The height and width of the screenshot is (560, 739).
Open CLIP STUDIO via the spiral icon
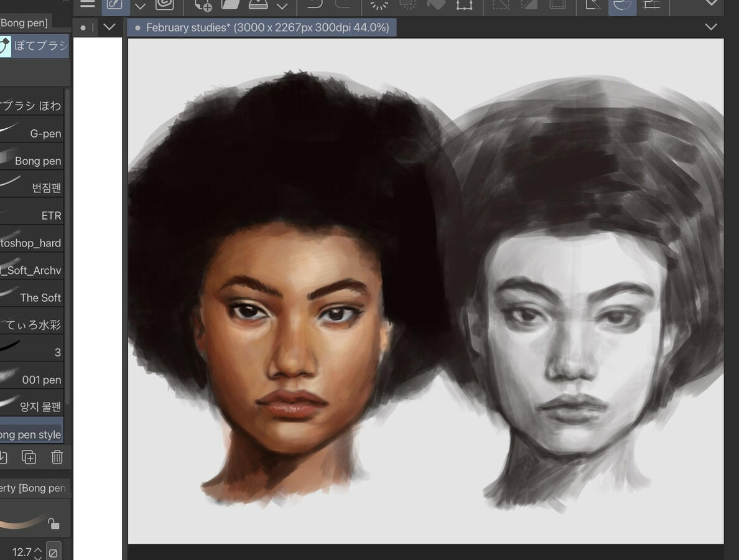(164, 4)
